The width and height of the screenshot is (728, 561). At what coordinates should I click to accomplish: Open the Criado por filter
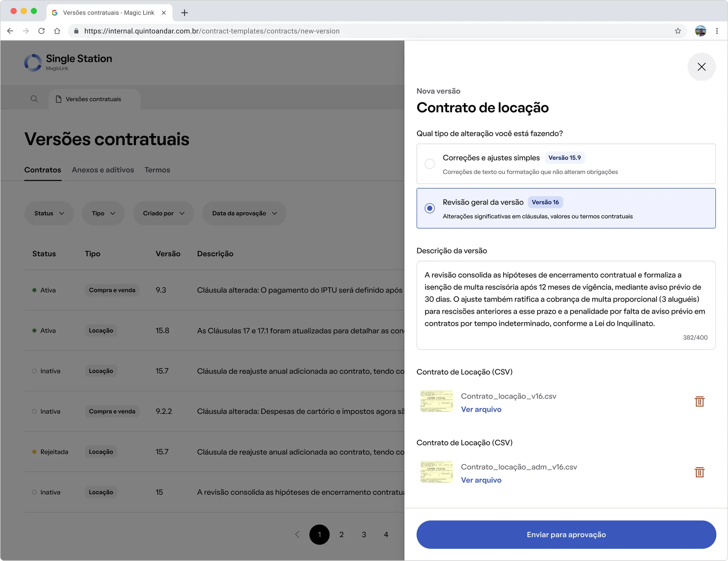[x=163, y=213]
